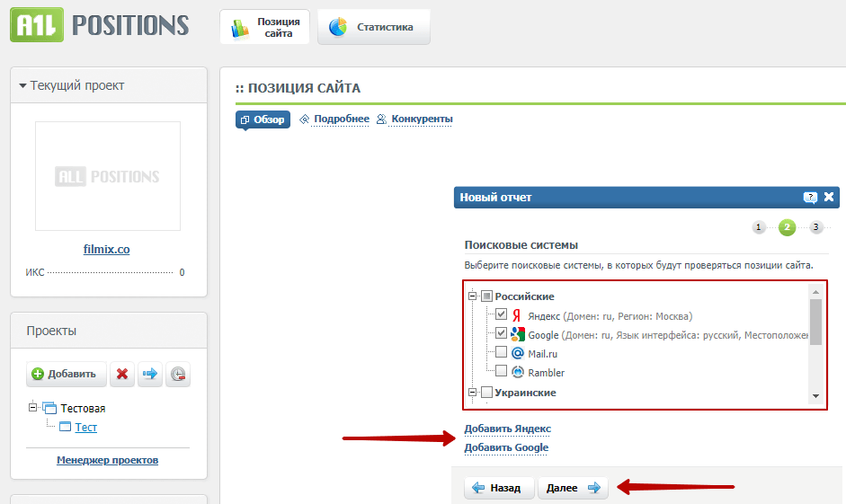Viewport: 846px width, 504px height.
Task: Click help icon in Новый отчет dialog
Action: (x=810, y=198)
